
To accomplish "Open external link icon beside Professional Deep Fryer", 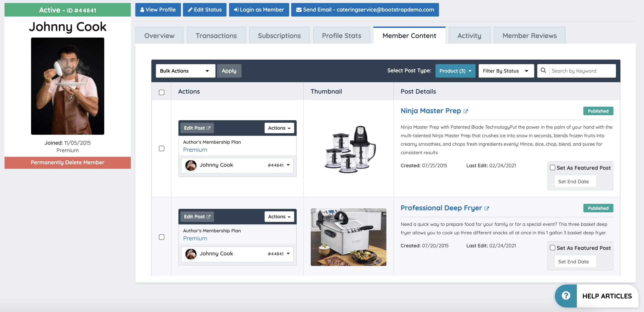I will pyautogui.click(x=487, y=208).
